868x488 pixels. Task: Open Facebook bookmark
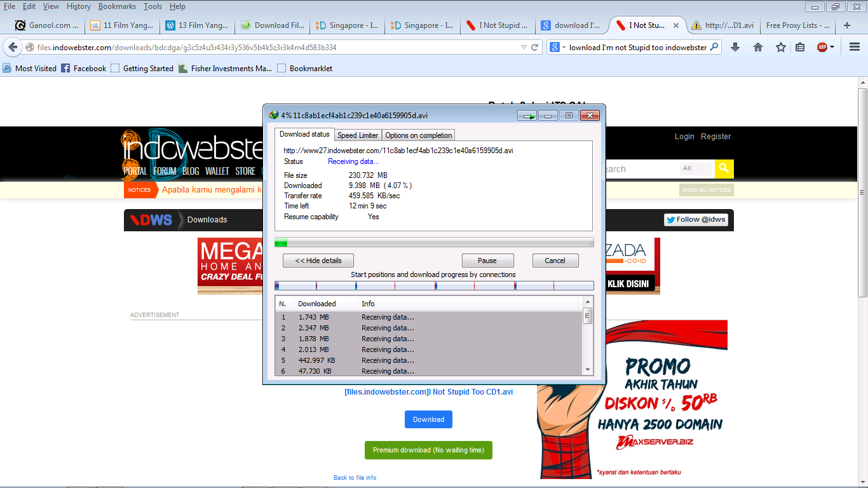pyautogui.click(x=84, y=68)
